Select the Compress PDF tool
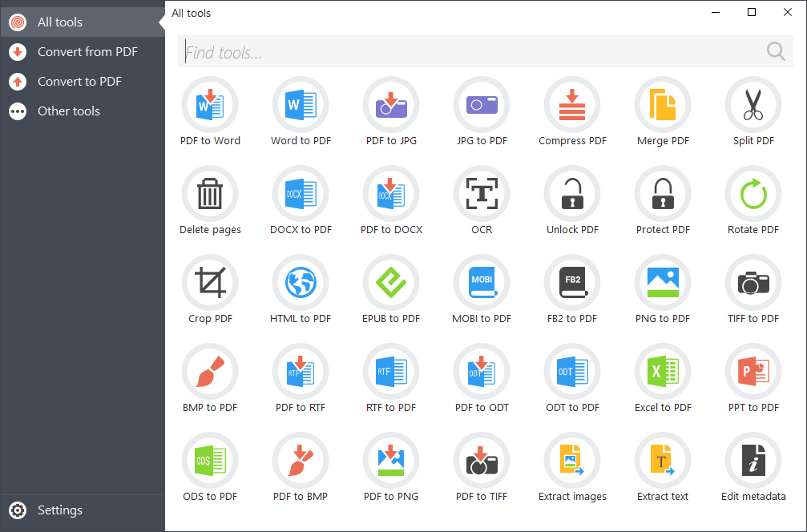 572,112
